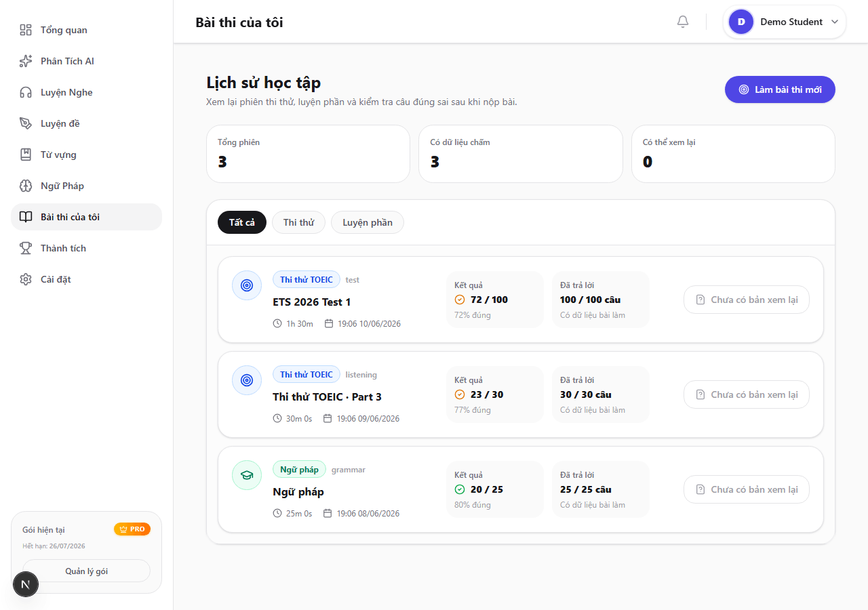
Task: Click the Luyện đề pen icon
Action: coord(26,123)
